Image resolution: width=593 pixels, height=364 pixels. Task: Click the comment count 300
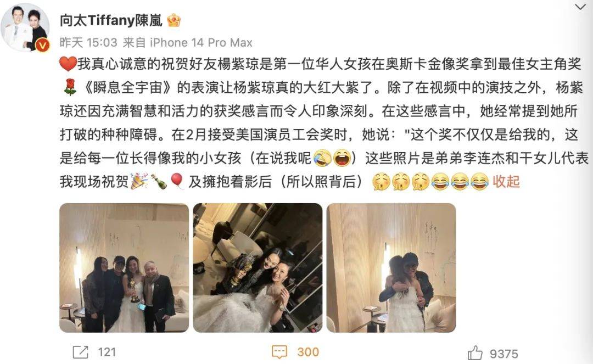(308, 352)
